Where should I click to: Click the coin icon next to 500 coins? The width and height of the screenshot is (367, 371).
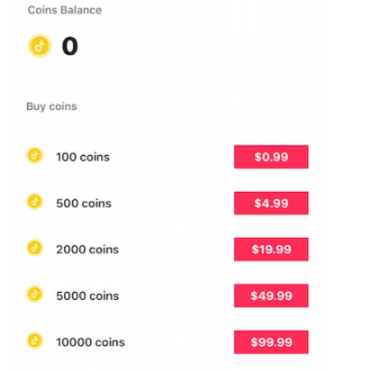[35, 202]
